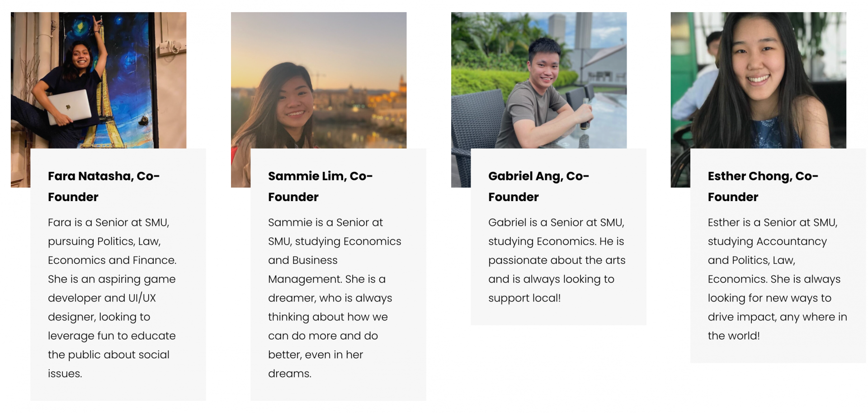This screenshot has height=413, width=868.
Task: Click the bottle Gabriel is holding
Action: pyautogui.click(x=585, y=114)
